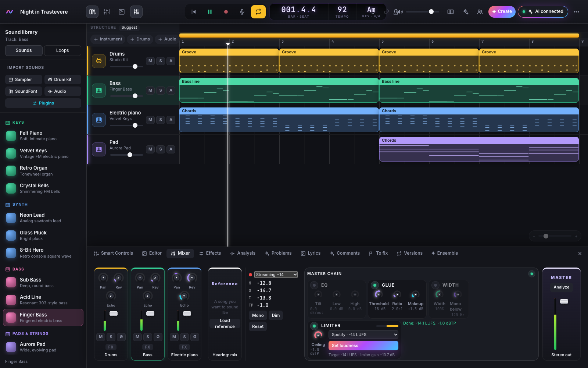This screenshot has height=368, width=588.
Task: Click the microphone input icon
Action: (242, 12)
